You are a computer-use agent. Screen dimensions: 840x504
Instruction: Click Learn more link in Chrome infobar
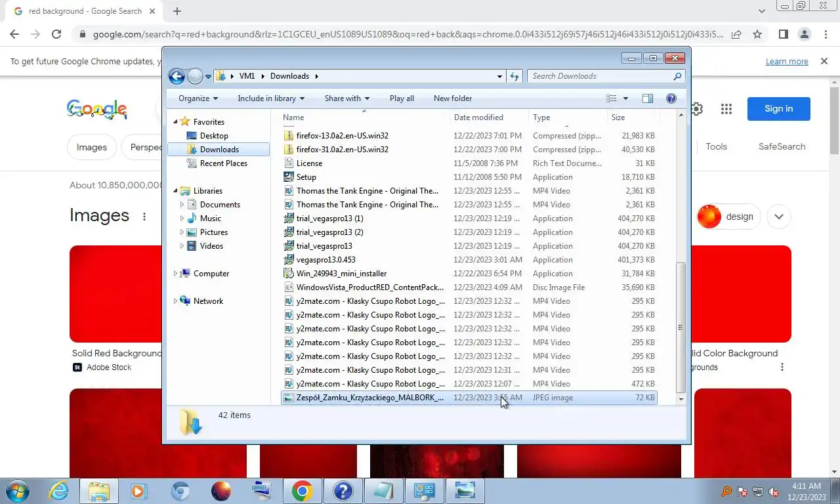tap(787, 62)
